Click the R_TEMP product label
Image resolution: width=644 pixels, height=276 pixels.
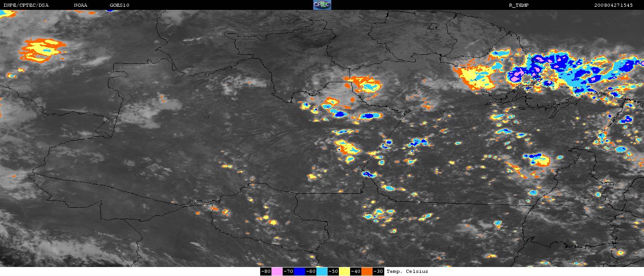[518, 5]
